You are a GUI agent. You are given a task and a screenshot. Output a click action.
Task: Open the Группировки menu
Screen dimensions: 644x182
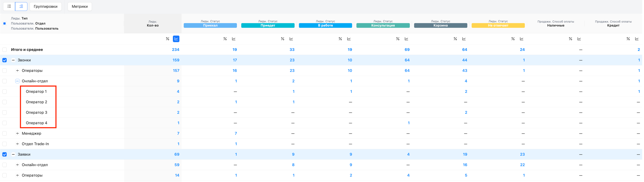(46, 6)
